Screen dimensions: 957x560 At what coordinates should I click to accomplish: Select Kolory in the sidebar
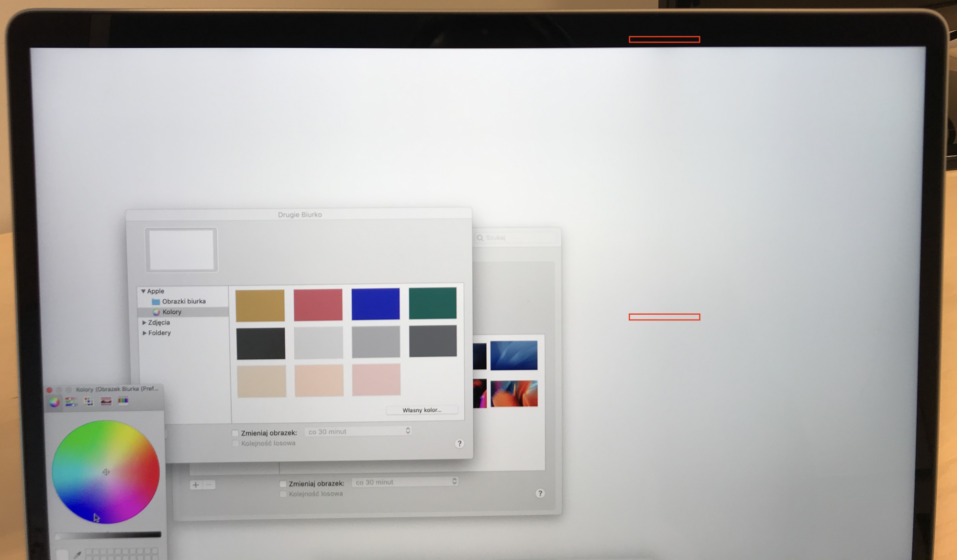click(x=172, y=312)
